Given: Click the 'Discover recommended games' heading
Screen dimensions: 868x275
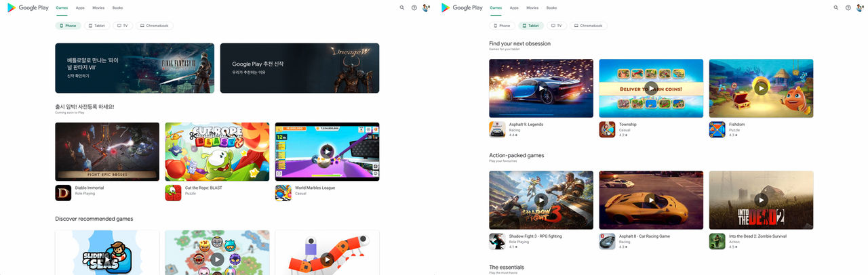Looking at the screenshot, I should 94,219.
